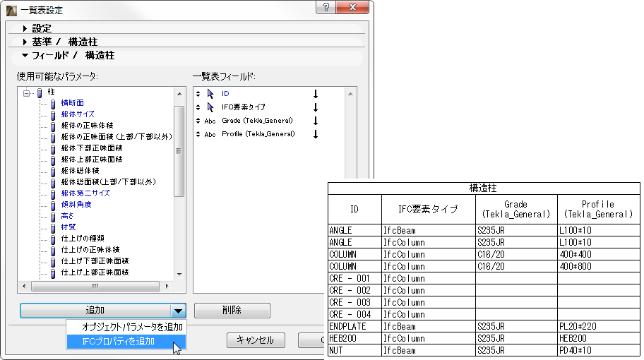This screenshot has height=360, width=644.
Task: Select Profile (Tekla_General) field row
Action: point(269,135)
